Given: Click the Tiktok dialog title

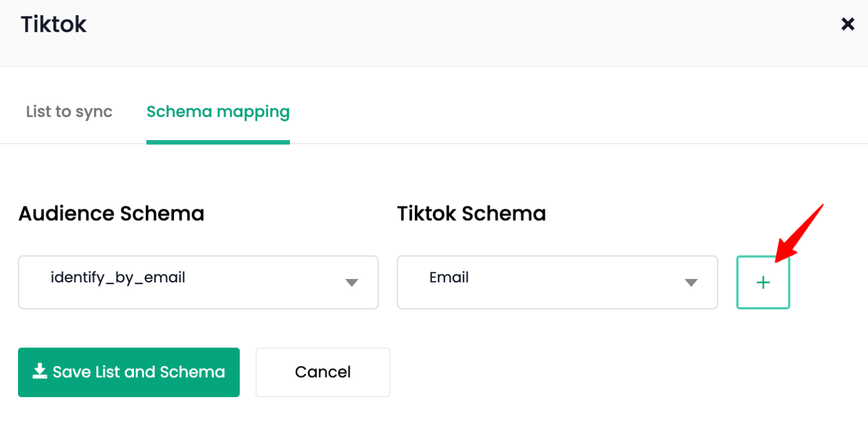Looking at the screenshot, I should coord(53,24).
